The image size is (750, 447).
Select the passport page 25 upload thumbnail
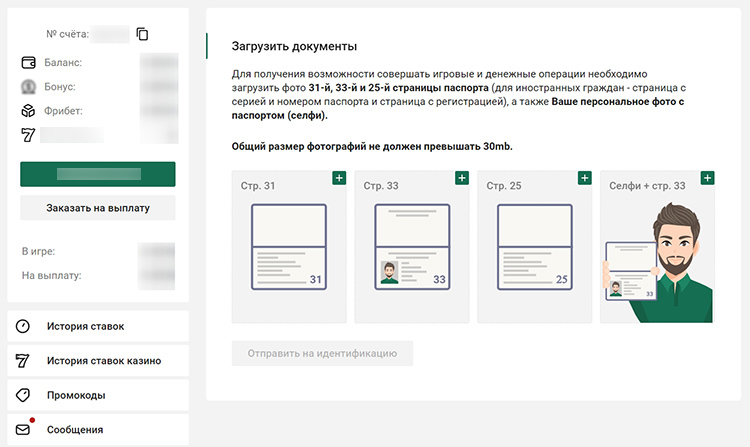pos(535,247)
